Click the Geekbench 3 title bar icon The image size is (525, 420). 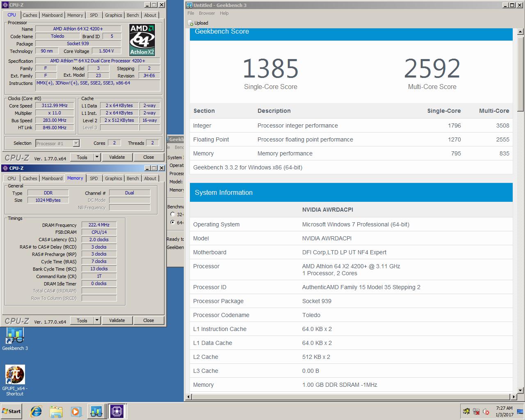coord(189,5)
